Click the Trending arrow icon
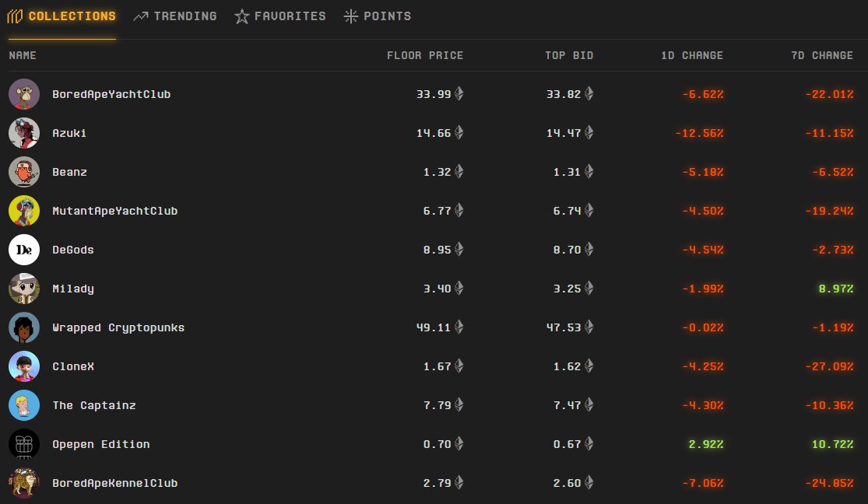868x504 pixels. [x=141, y=16]
